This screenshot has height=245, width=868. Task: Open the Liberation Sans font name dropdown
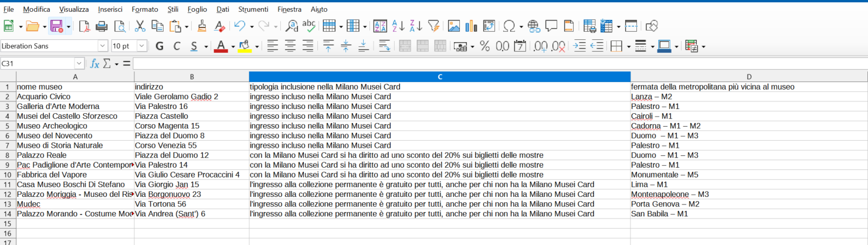103,46
